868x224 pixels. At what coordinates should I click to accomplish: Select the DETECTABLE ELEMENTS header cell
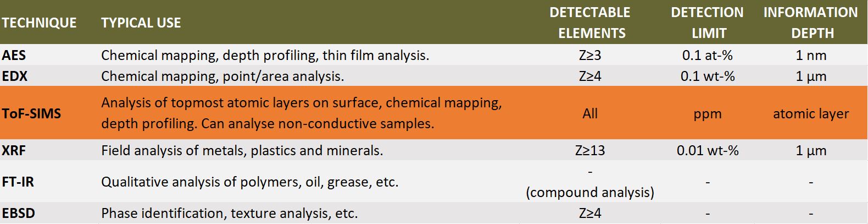(x=591, y=23)
